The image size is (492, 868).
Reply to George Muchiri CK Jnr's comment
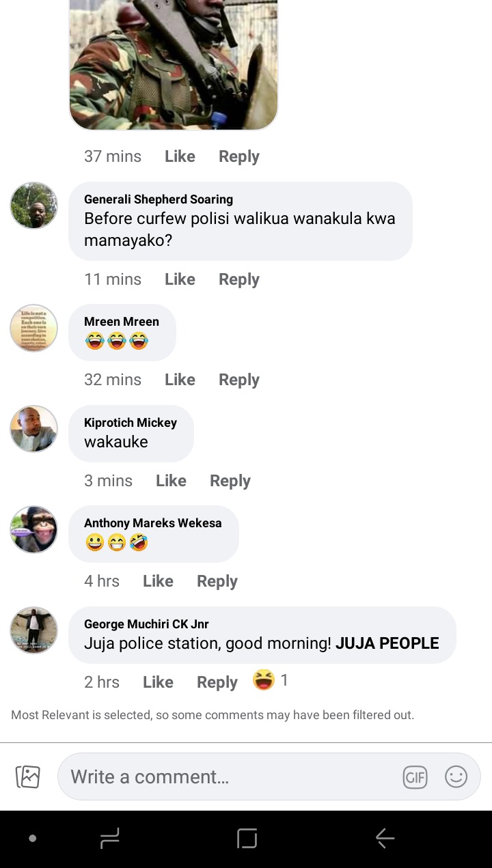pyautogui.click(x=217, y=682)
